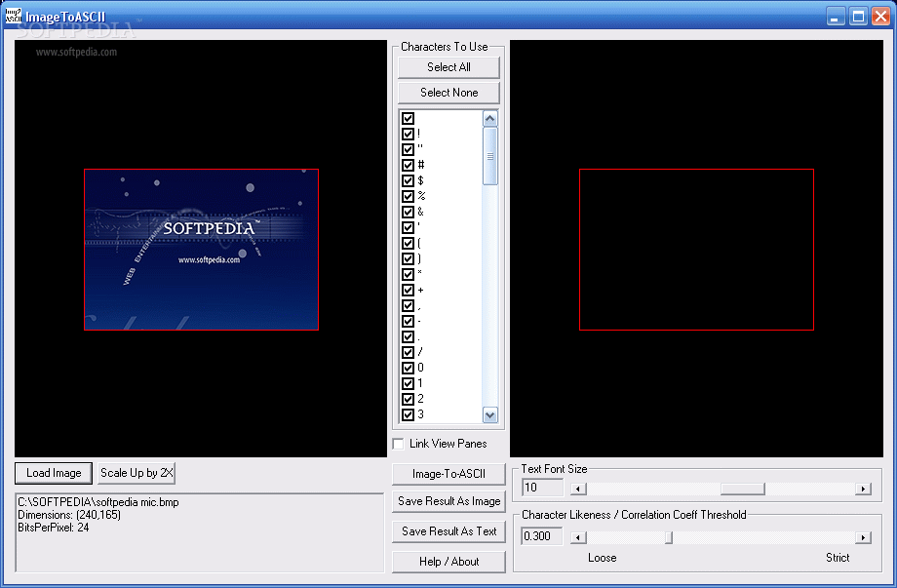This screenshot has height=588, width=897.
Task: Decrease font size with left arrow
Action: [x=578, y=489]
